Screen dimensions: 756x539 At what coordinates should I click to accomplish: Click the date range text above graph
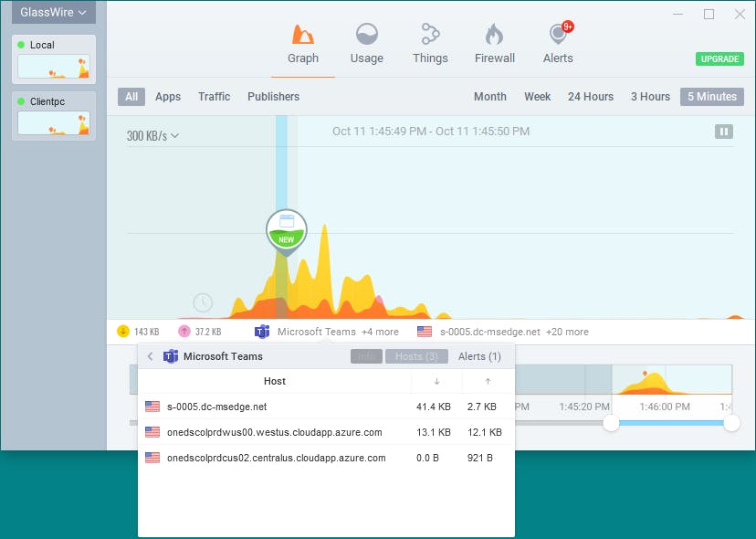pyautogui.click(x=431, y=132)
